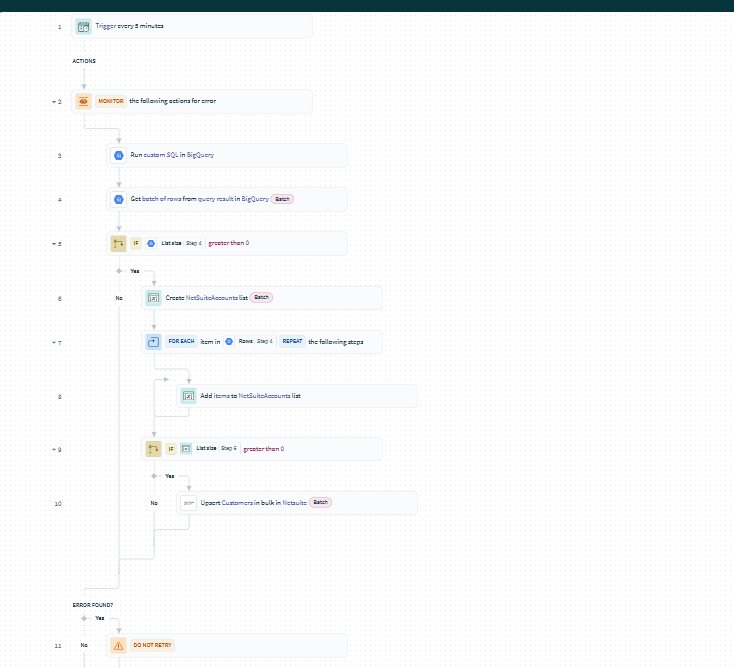Click the Batch tag on Upsert Customers step

point(320,502)
